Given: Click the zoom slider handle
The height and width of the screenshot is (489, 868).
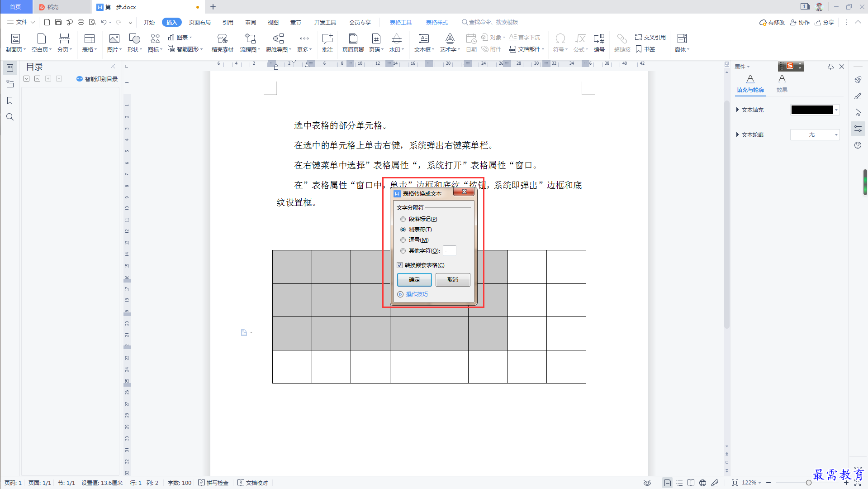Looking at the screenshot, I should coord(808,483).
